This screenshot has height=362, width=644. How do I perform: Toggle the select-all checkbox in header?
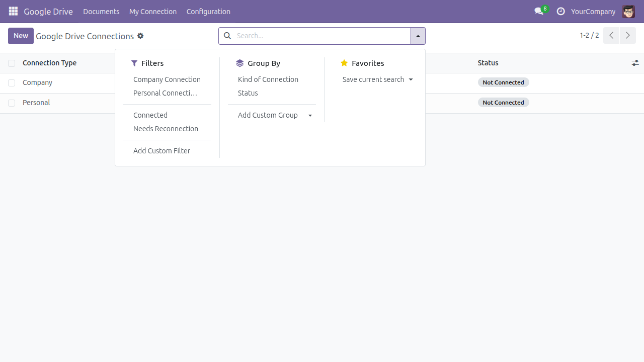[x=12, y=63]
